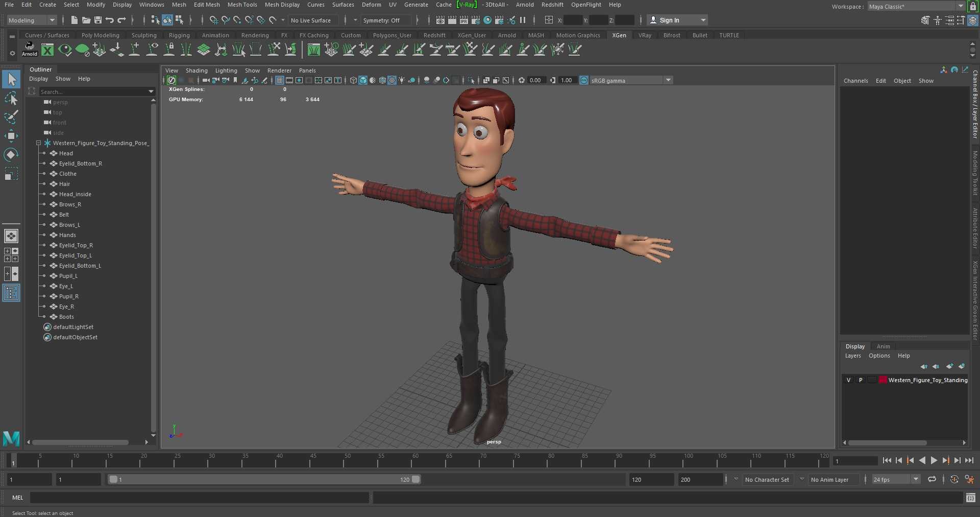Click the Outliner Search field
Screen dimensions: 980x517
click(x=94, y=91)
